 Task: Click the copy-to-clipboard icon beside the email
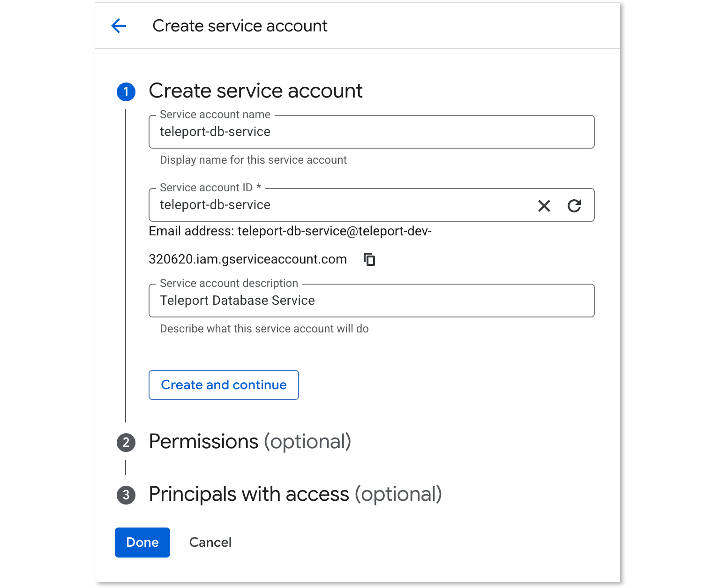click(x=369, y=259)
